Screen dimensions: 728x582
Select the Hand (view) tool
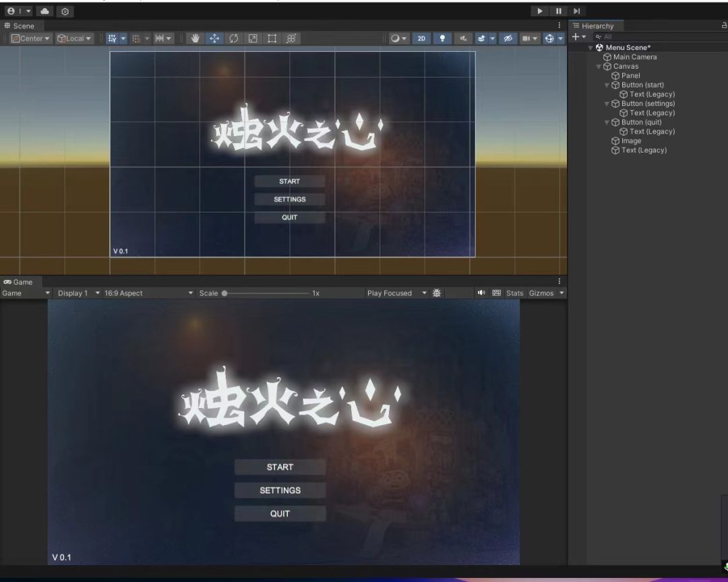coord(195,38)
